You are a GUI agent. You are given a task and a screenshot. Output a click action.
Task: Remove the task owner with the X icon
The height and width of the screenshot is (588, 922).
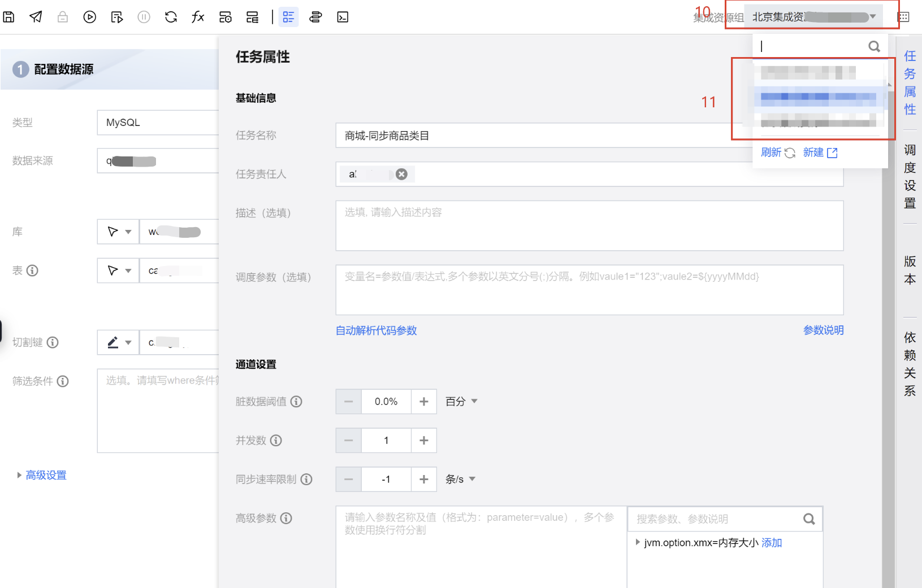pyautogui.click(x=401, y=174)
